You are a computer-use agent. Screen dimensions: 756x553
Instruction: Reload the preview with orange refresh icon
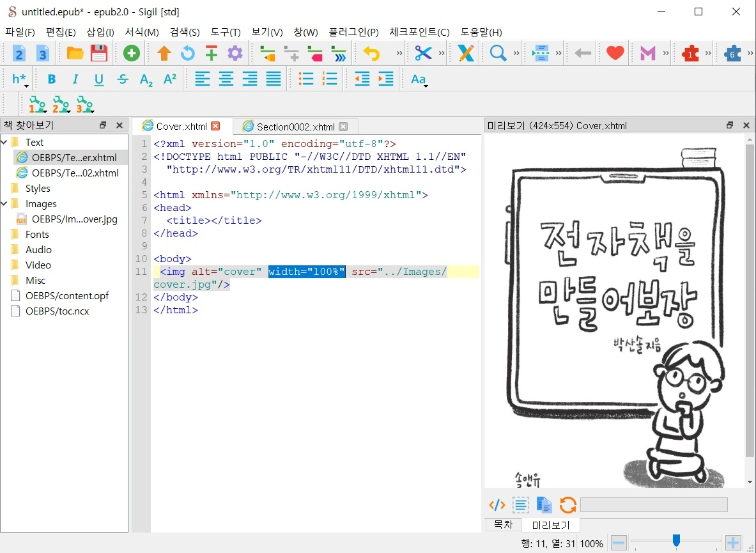click(x=568, y=505)
